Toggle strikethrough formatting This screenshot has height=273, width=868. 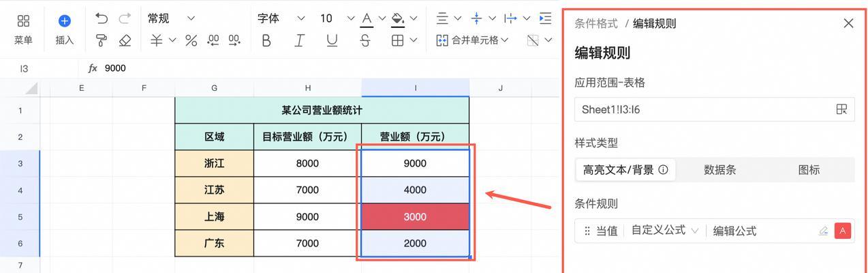[365, 41]
